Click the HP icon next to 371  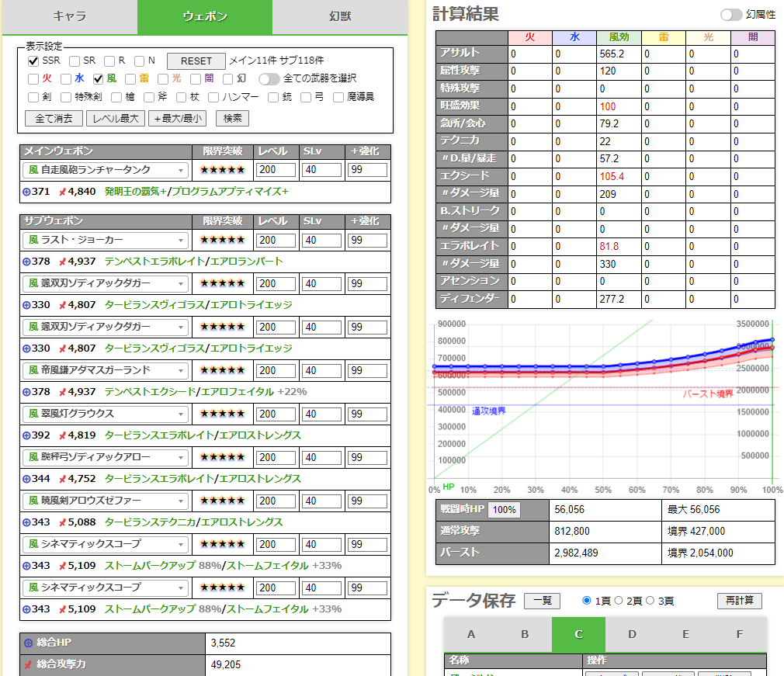tap(27, 192)
